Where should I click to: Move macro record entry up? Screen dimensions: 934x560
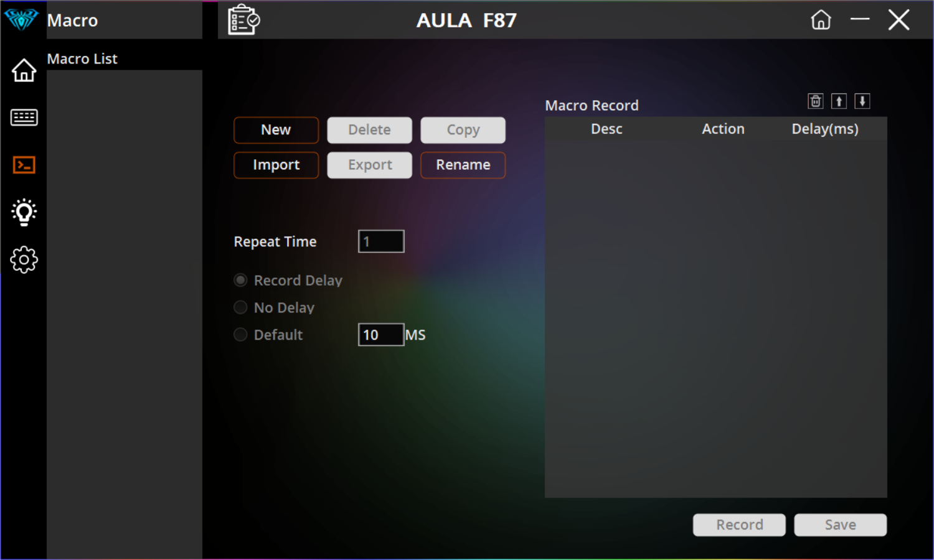tap(839, 101)
